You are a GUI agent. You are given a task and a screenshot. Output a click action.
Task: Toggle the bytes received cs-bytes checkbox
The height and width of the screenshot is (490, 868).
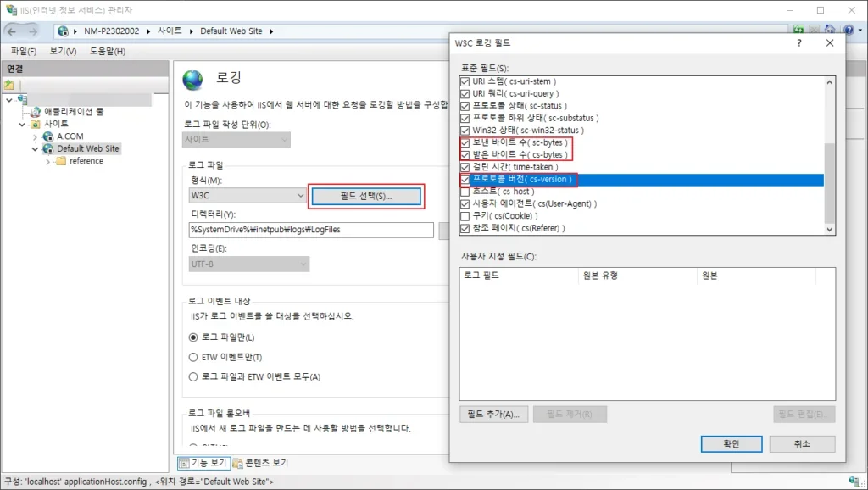point(465,154)
